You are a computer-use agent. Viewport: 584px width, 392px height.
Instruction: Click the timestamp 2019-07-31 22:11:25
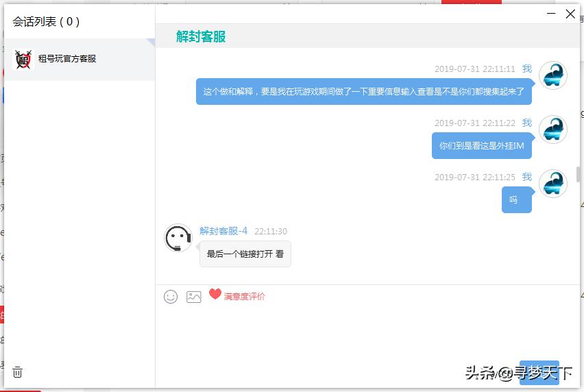point(474,177)
